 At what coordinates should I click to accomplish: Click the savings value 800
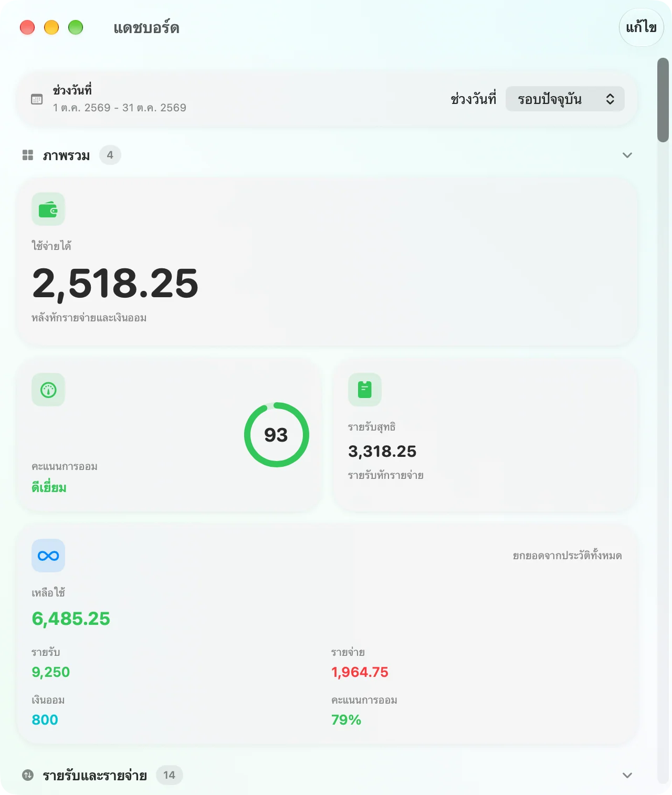point(45,720)
